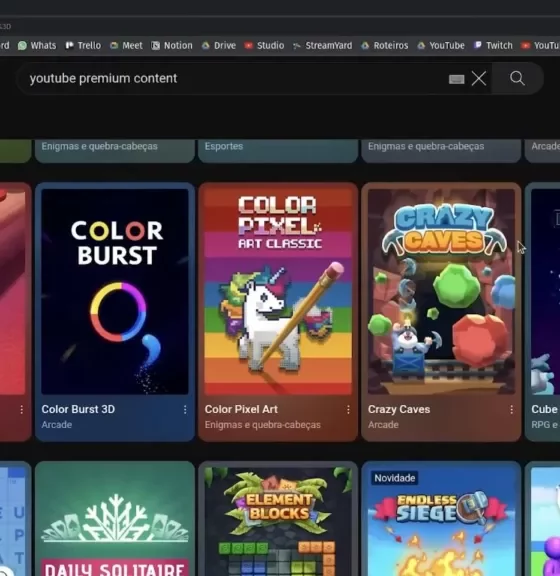The height and width of the screenshot is (576, 560).
Task: Click the Novidade badge on Endless Siege
Action: [395, 478]
